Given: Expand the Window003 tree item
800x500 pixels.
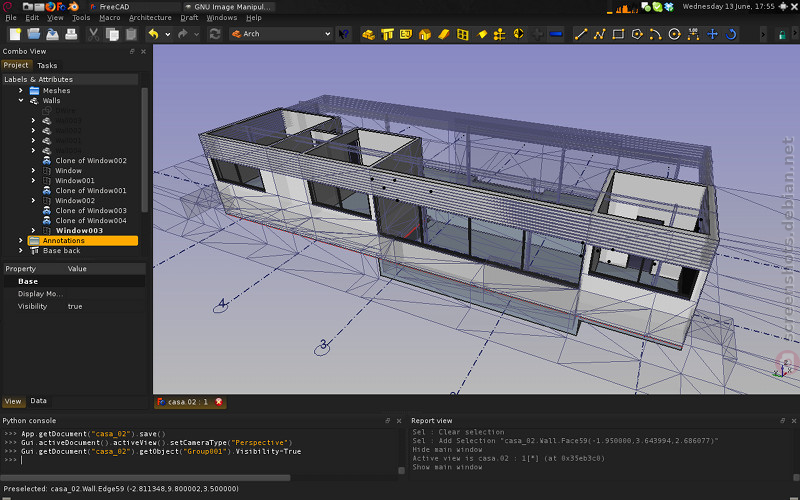Looking at the screenshot, I should point(33,231).
